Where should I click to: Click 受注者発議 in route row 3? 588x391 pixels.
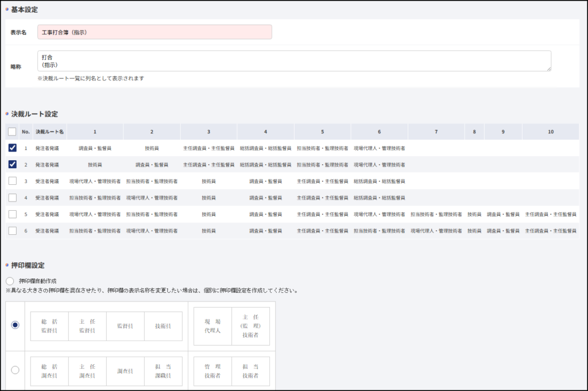pos(47,181)
